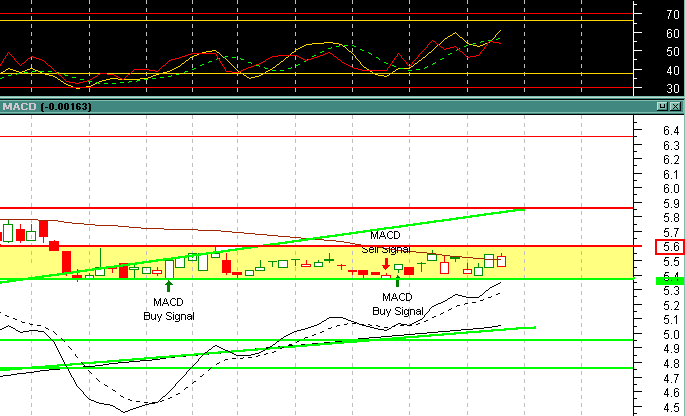Image resolution: width=686 pixels, height=416 pixels.
Task: Select the red down arrow under Sell Signal
Action: 386,264
